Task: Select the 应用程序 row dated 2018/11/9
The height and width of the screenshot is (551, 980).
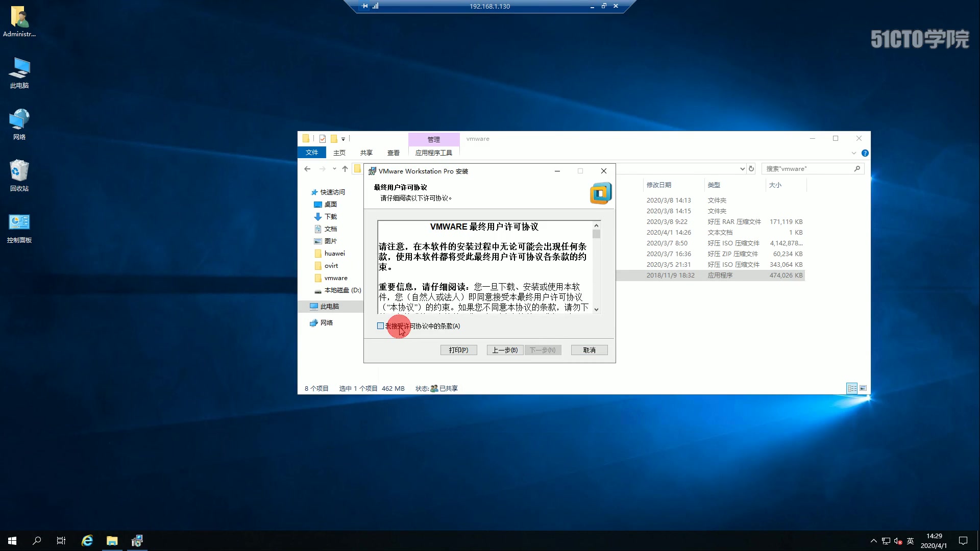Action: point(709,275)
